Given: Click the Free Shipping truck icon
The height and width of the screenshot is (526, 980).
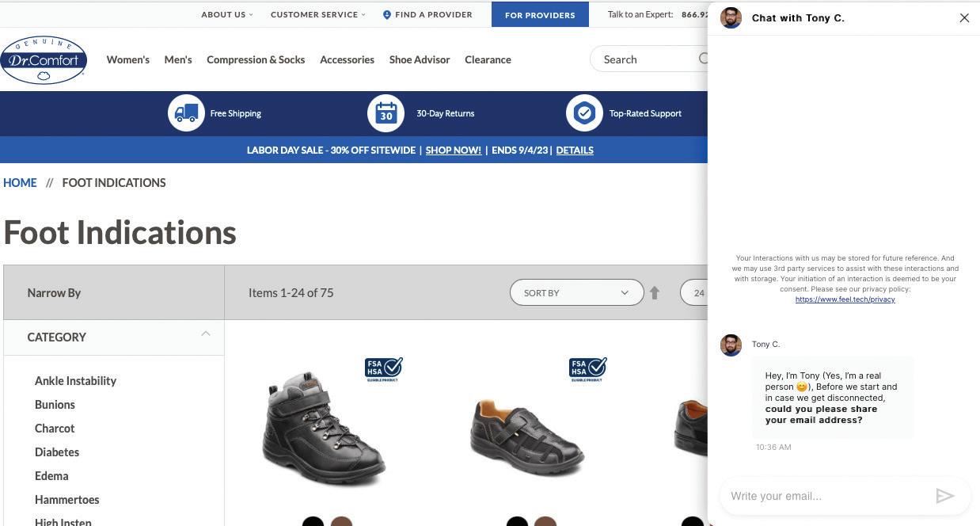Looking at the screenshot, I should point(186,113).
